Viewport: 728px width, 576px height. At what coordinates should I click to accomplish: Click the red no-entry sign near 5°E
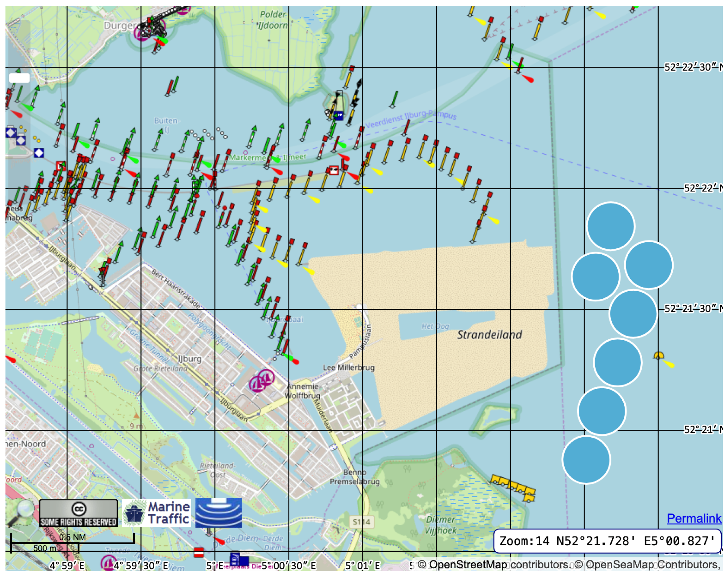199,552
